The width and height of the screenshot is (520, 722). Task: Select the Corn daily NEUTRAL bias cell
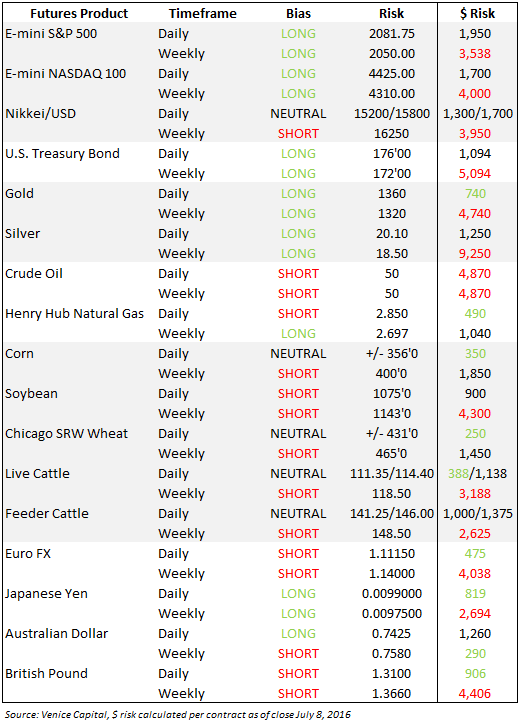tap(298, 354)
